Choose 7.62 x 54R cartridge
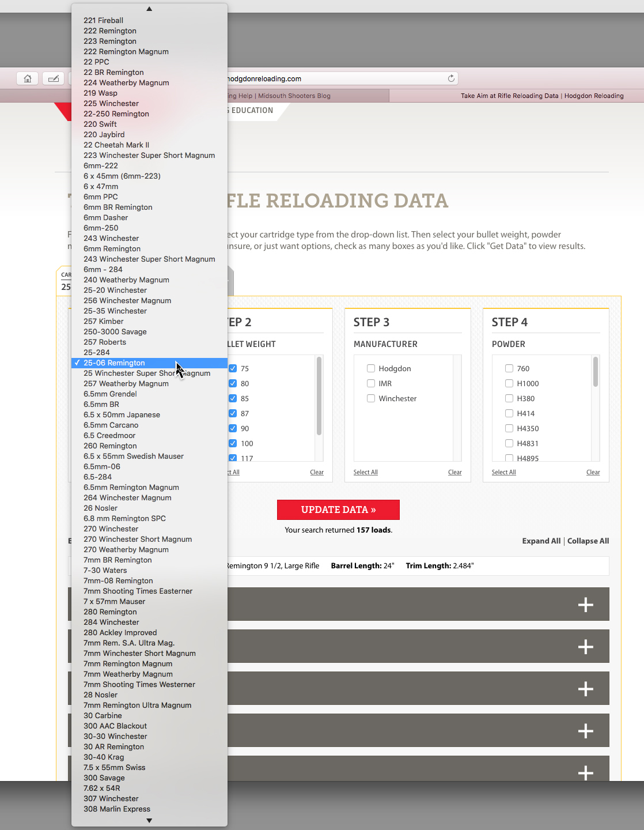This screenshot has width=644, height=830. click(x=149, y=788)
